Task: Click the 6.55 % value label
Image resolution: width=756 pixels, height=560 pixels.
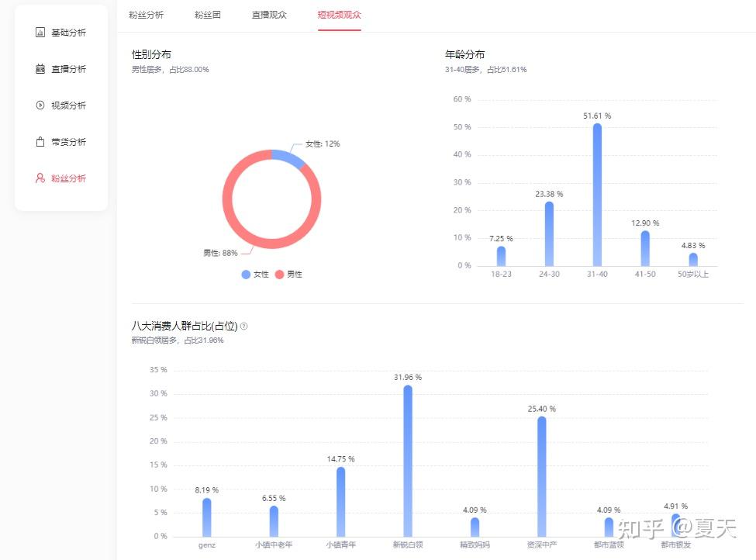Action: click(274, 498)
